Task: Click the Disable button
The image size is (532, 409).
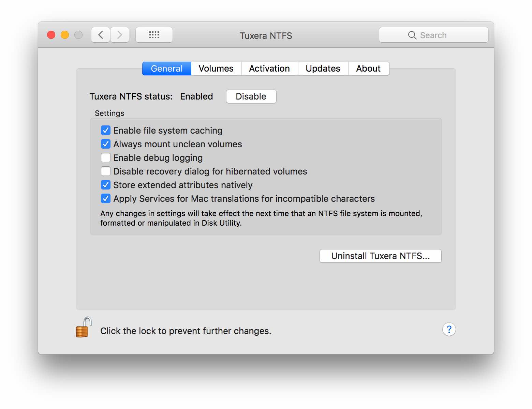Action: pos(251,96)
